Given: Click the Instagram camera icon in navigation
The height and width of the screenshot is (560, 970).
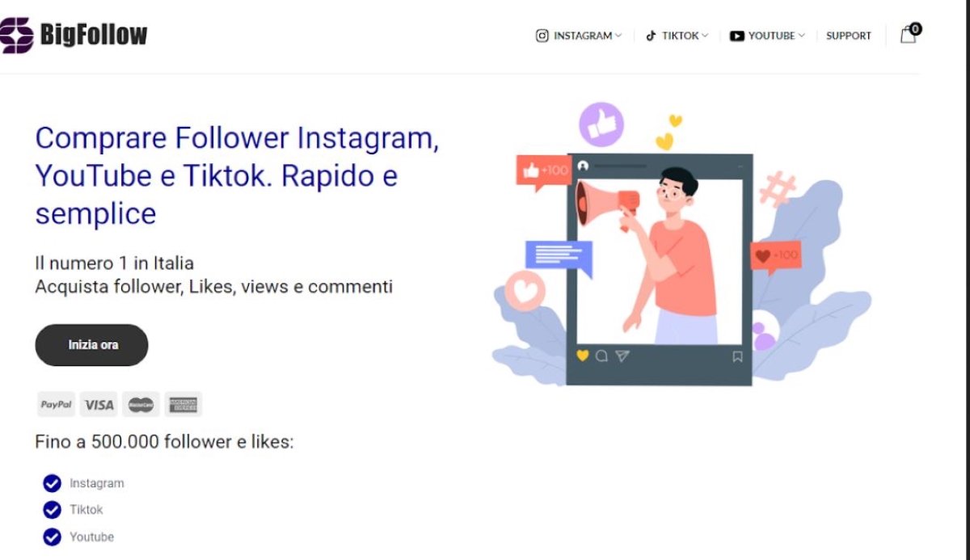Looking at the screenshot, I should [542, 36].
